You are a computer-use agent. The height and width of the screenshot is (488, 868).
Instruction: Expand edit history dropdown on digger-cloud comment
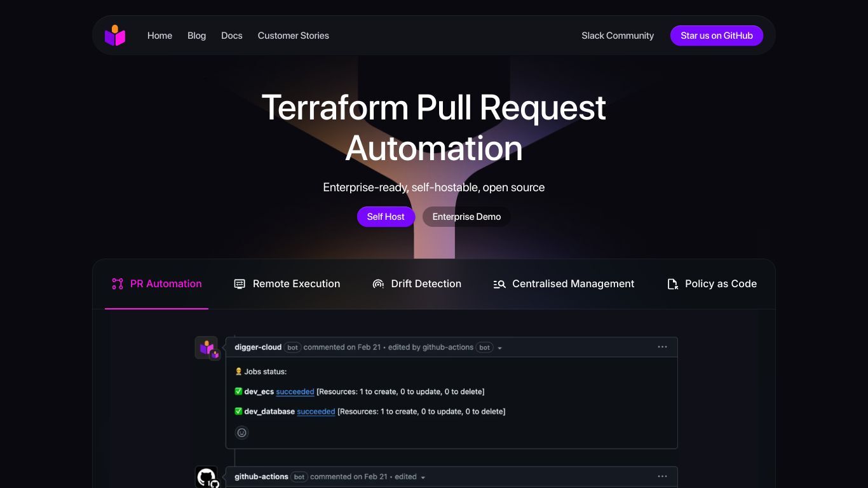(x=499, y=348)
